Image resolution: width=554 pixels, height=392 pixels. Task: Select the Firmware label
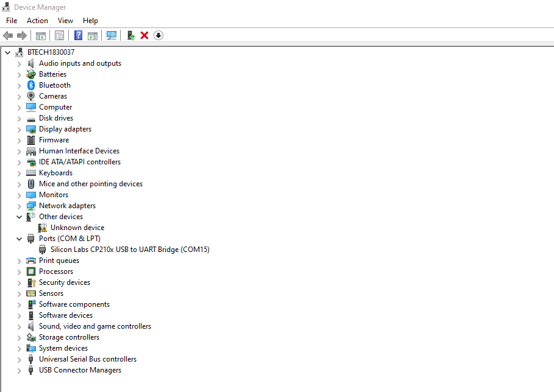(54, 140)
